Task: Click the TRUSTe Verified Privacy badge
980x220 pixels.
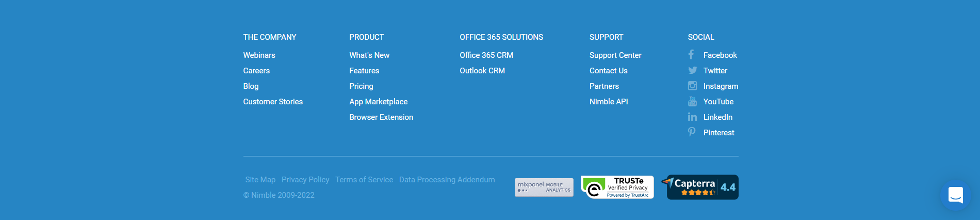Action: point(617,187)
